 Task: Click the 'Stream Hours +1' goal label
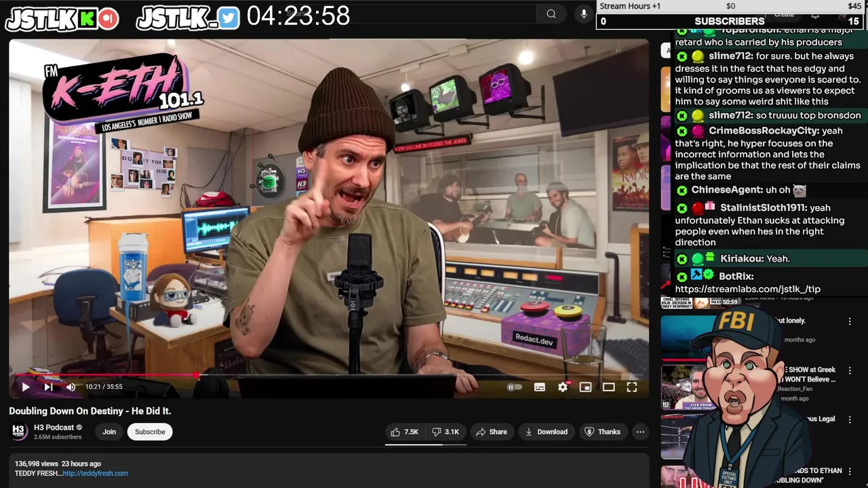(x=630, y=6)
